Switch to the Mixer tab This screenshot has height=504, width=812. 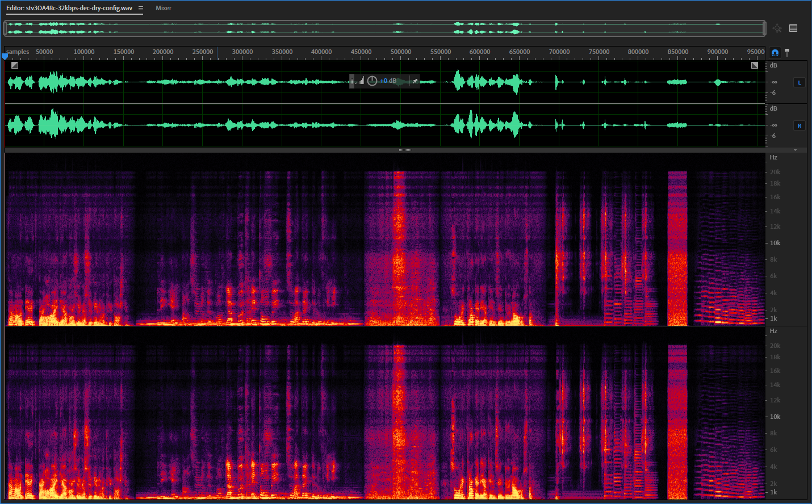coord(163,8)
